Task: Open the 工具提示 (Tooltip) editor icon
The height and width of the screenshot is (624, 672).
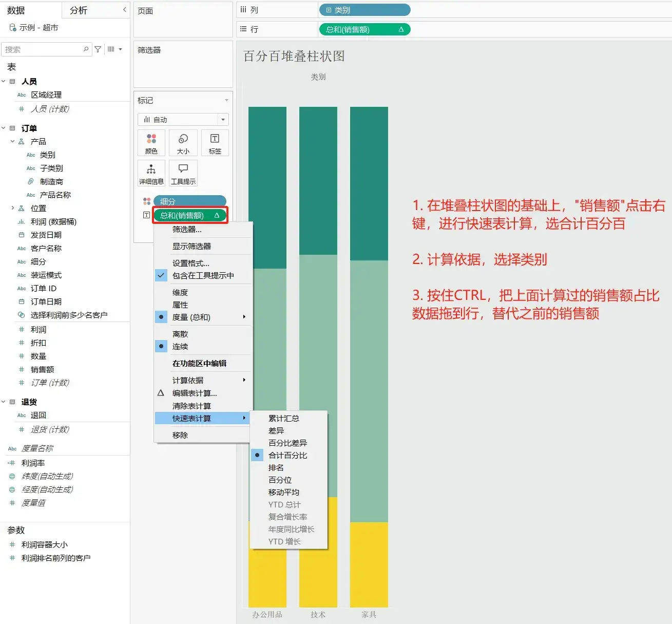Action: tap(183, 173)
